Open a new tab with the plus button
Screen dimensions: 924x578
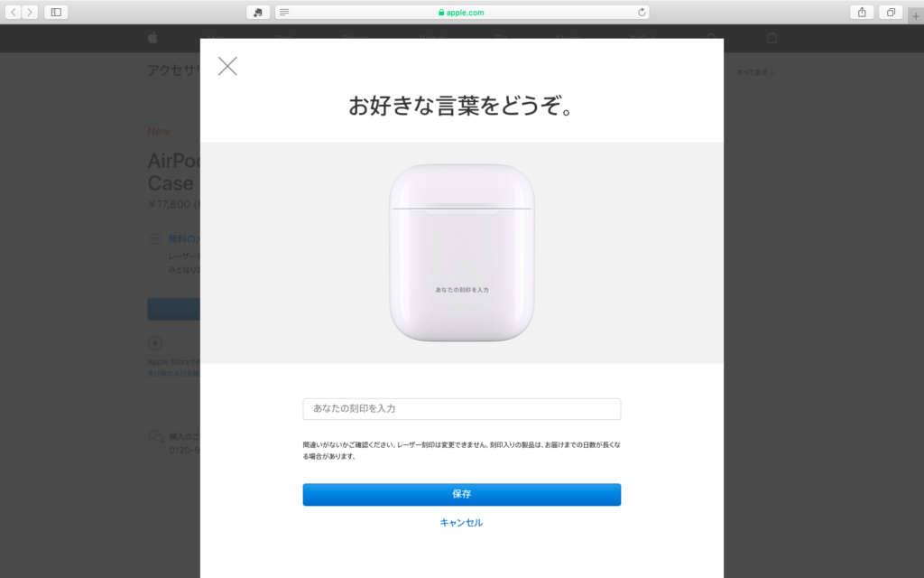coord(916,16)
